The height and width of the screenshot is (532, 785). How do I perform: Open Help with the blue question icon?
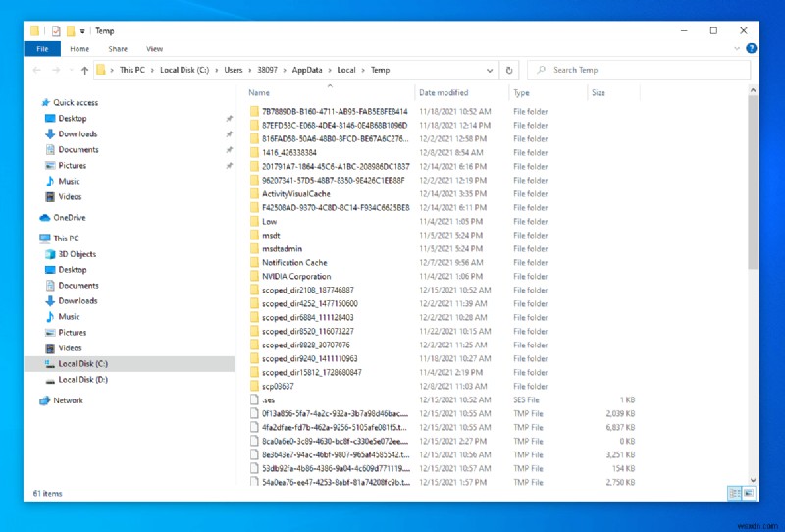click(x=751, y=48)
